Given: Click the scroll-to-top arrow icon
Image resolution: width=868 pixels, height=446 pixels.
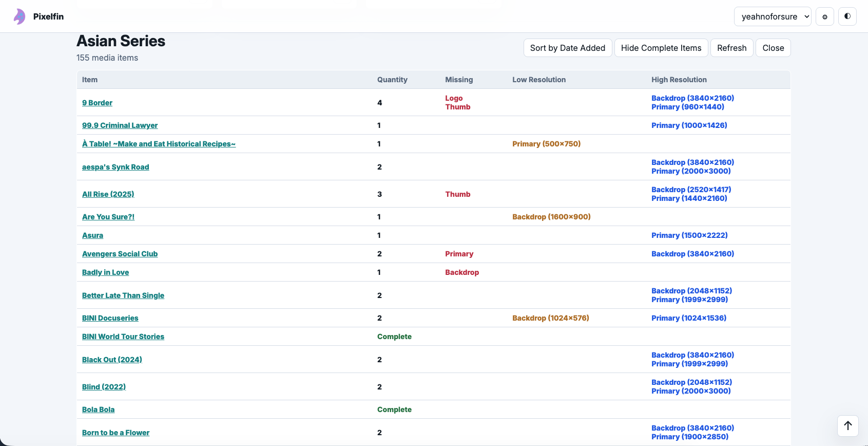Looking at the screenshot, I should pos(848,426).
